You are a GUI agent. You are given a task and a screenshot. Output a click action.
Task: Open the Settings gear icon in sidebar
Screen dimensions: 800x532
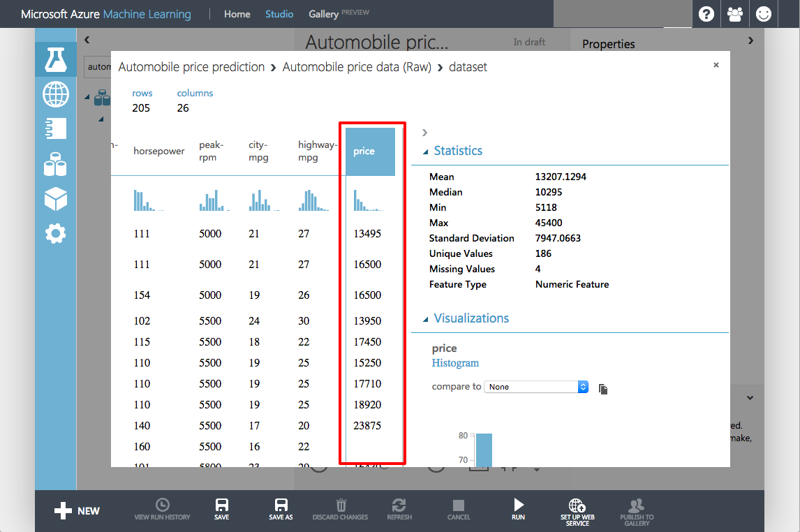[x=56, y=233]
